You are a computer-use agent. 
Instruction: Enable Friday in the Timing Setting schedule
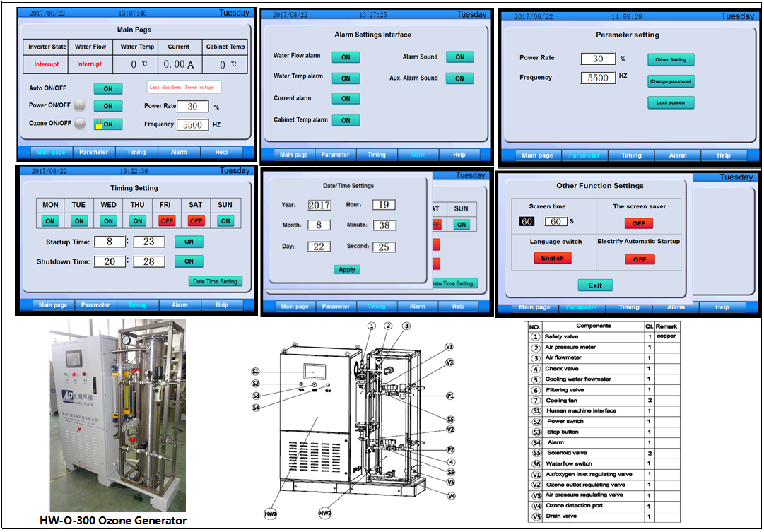tap(167, 220)
